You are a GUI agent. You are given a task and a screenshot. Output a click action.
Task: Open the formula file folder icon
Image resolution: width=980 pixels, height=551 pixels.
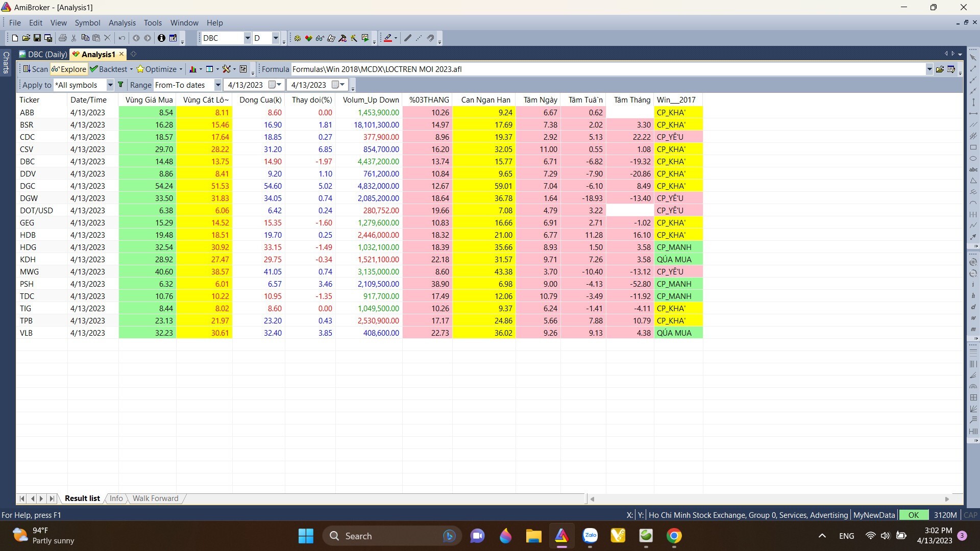click(940, 69)
